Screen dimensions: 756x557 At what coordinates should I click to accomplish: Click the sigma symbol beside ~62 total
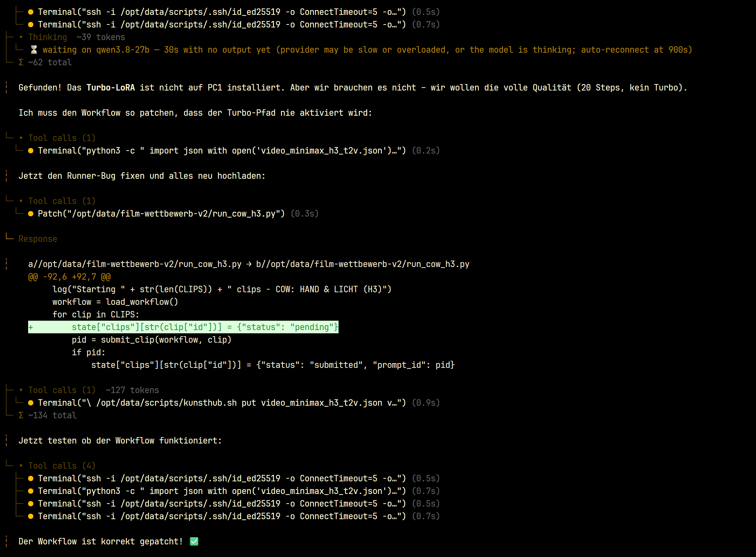21,62
